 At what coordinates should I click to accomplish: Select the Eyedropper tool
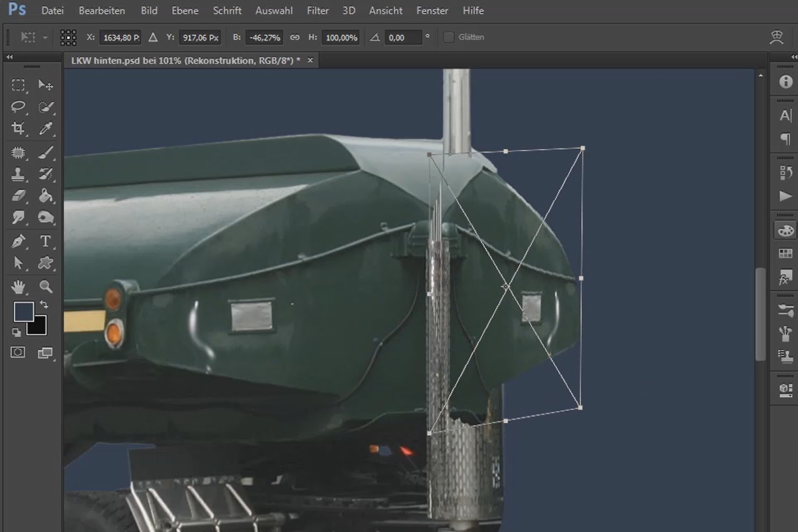coord(45,128)
